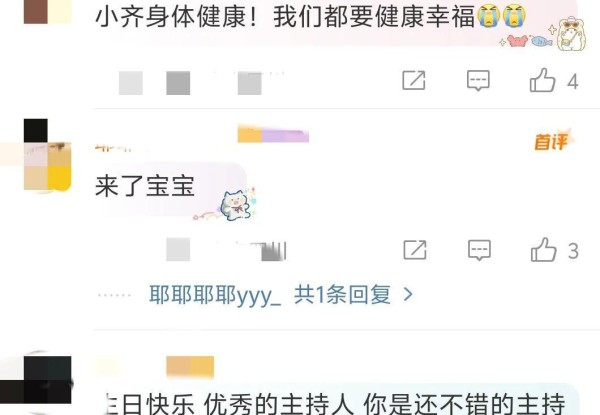Click the 来了宝宝 comment text
This screenshot has height=415, width=600.
tap(145, 186)
